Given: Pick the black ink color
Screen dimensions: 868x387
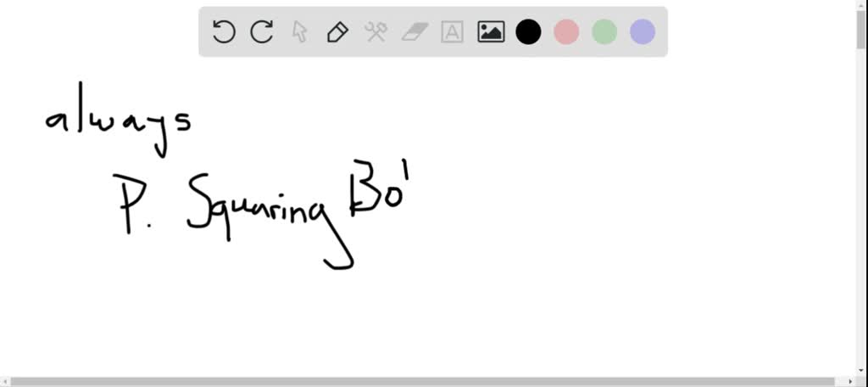Looking at the screenshot, I should click(528, 32).
